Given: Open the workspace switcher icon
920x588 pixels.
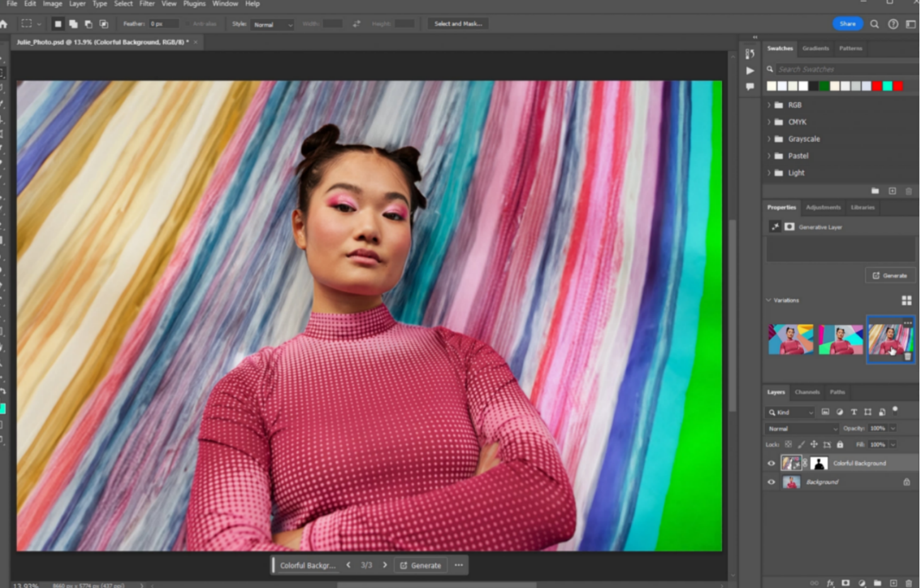Looking at the screenshot, I should click(911, 24).
